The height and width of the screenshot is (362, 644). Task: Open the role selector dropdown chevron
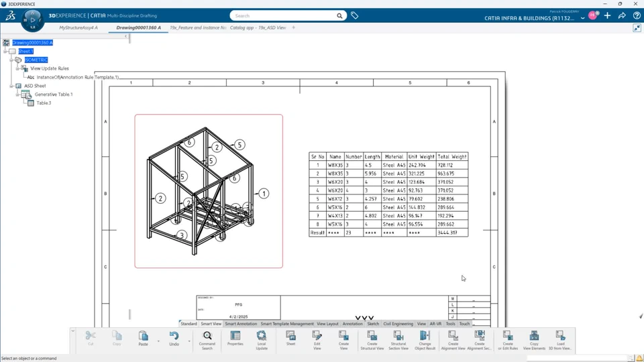582,18
